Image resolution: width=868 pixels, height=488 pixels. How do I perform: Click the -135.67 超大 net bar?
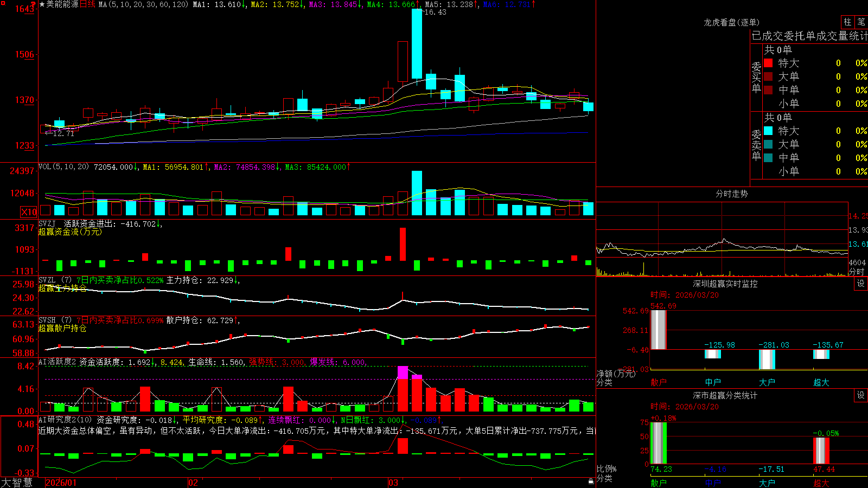(x=821, y=355)
